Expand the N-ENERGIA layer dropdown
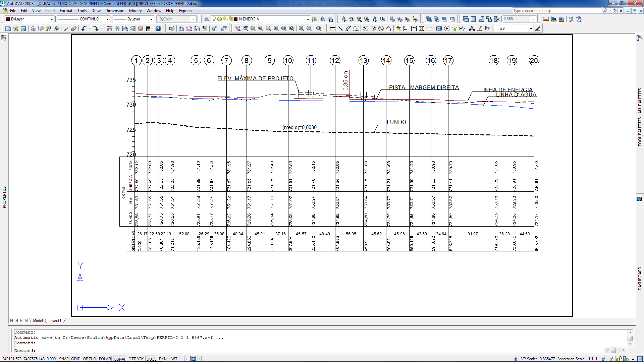 pos(308,19)
